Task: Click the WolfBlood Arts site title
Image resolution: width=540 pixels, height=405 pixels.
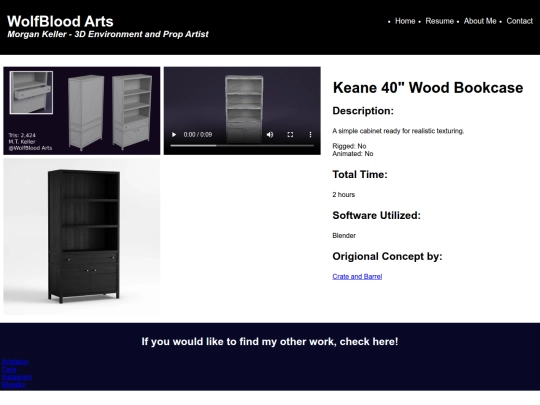Action: pos(60,21)
